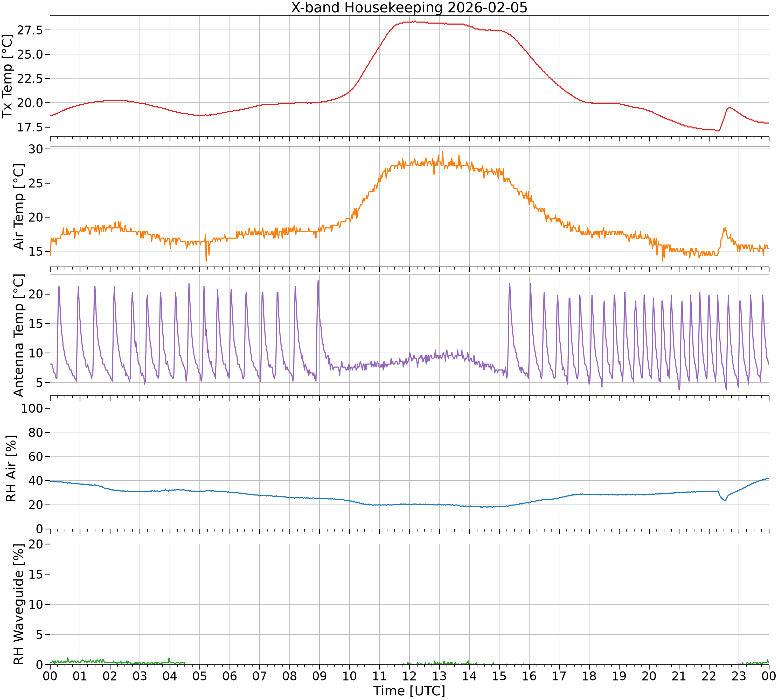
Task: Click the RH Air y-axis label
Action: (11, 468)
